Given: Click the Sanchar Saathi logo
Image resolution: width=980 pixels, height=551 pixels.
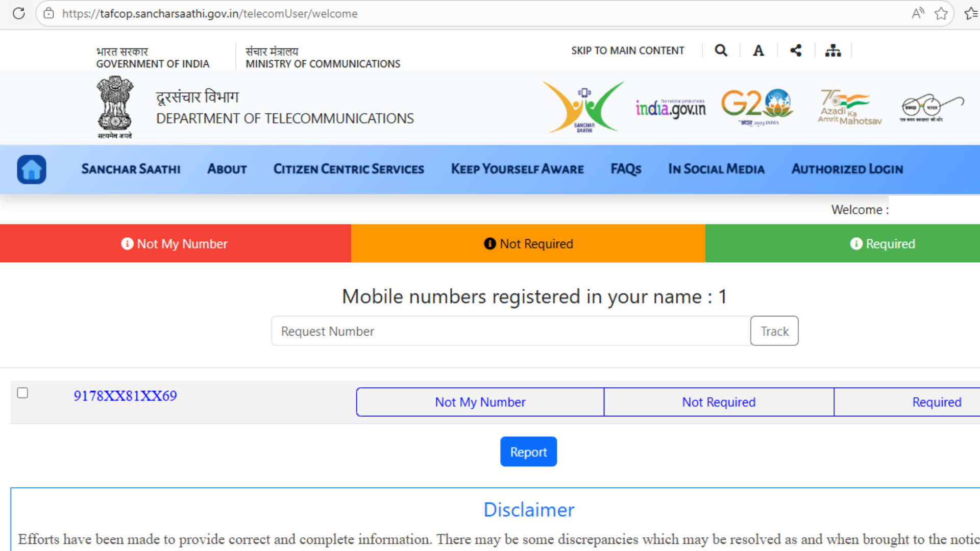Looking at the screenshot, I should (583, 107).
